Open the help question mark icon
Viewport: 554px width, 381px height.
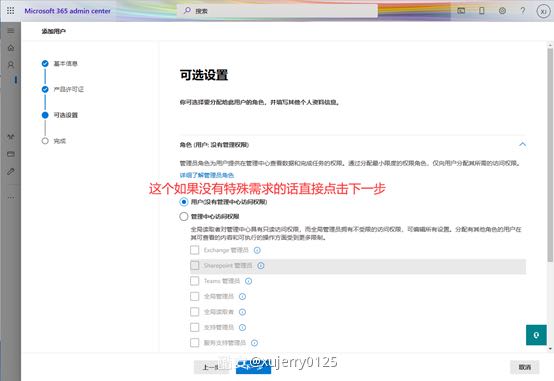(x=523, y=11)
